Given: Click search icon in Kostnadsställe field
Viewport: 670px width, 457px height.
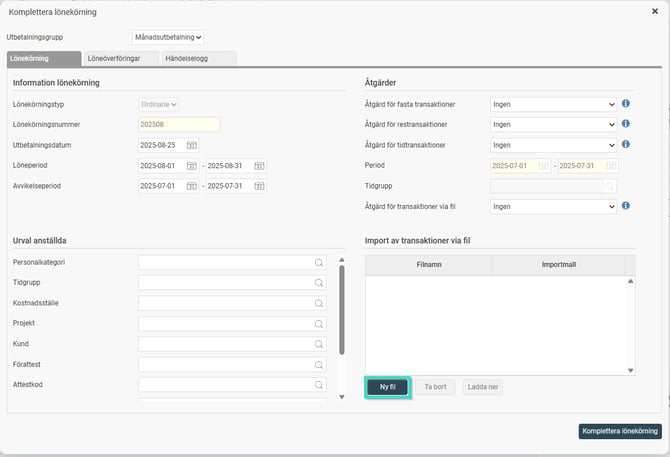Looking at the screenshot, I should 319,303.
